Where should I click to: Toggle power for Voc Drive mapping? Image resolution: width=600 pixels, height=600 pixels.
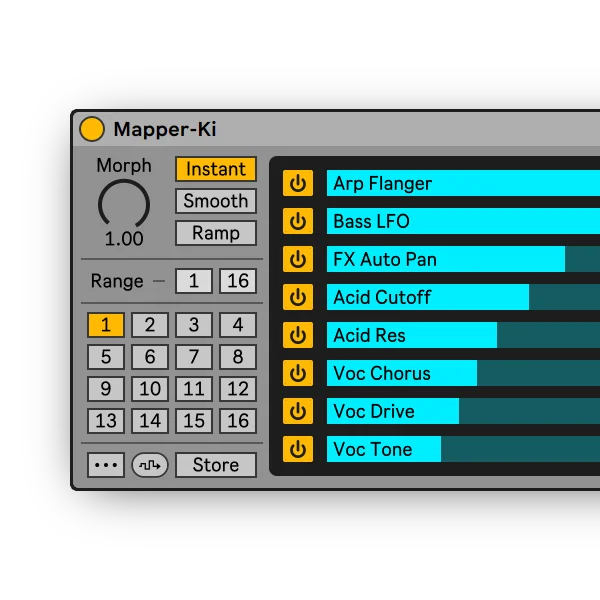point(298,411)
